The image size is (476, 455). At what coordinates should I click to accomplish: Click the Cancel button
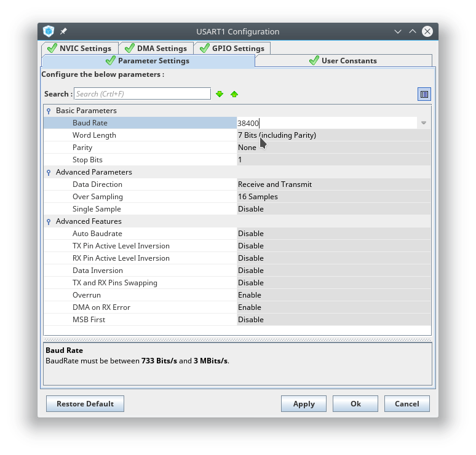tap(407, 404)
